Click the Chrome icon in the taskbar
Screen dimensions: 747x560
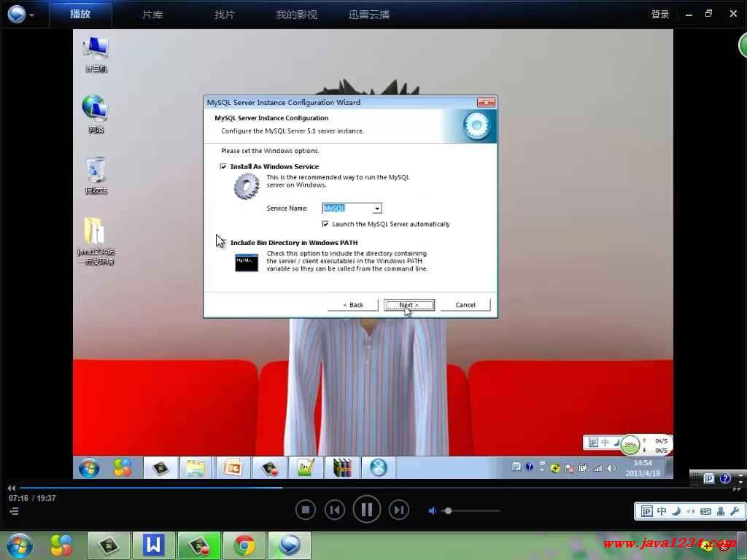coord(244,545)
